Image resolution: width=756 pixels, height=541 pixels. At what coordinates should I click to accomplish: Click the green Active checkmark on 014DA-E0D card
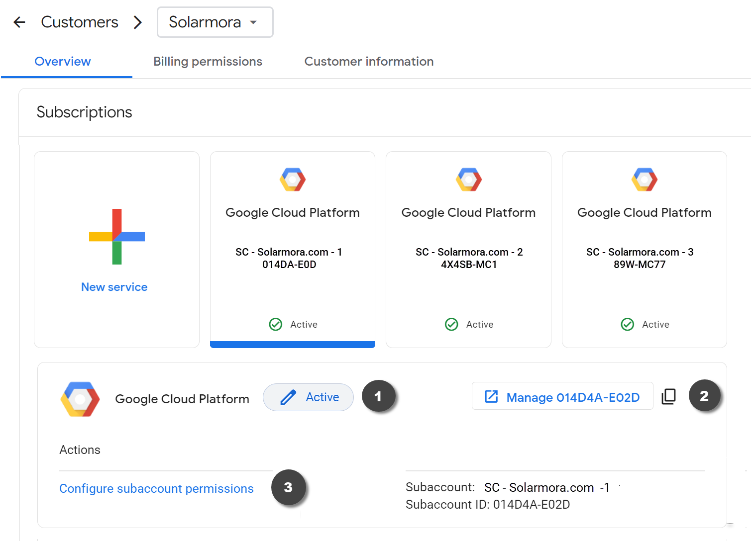pyautogui.click(x=275, y=324)
